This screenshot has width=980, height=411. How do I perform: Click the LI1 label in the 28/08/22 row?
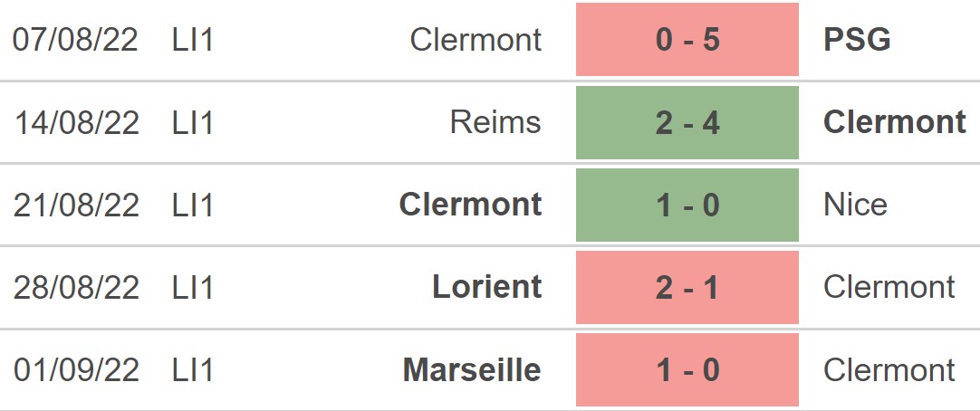[x=192, y=287]
